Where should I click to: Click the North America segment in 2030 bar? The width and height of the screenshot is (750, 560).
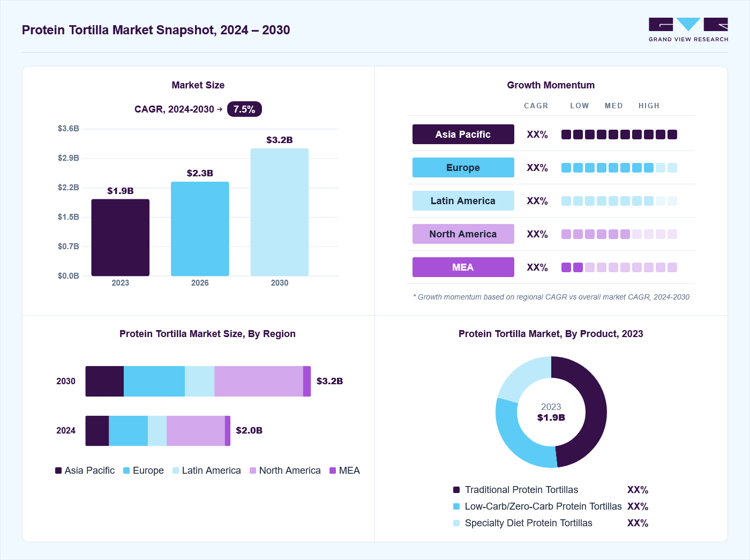(x=259, y=382)
